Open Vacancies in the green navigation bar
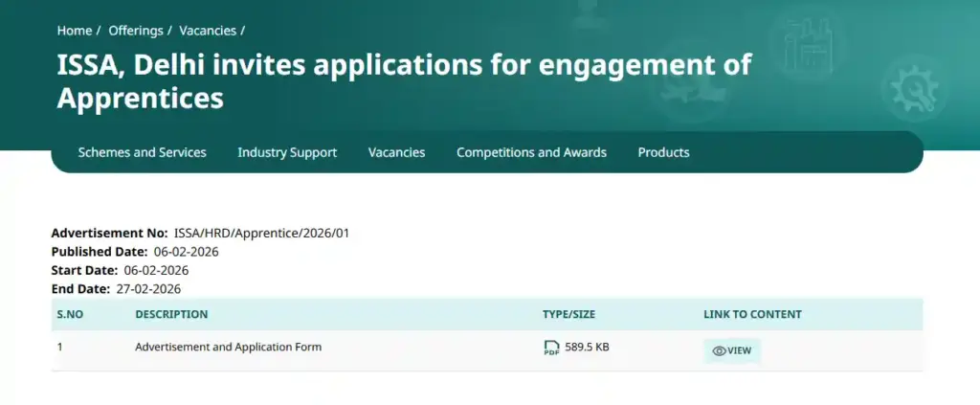 point(396,152)
